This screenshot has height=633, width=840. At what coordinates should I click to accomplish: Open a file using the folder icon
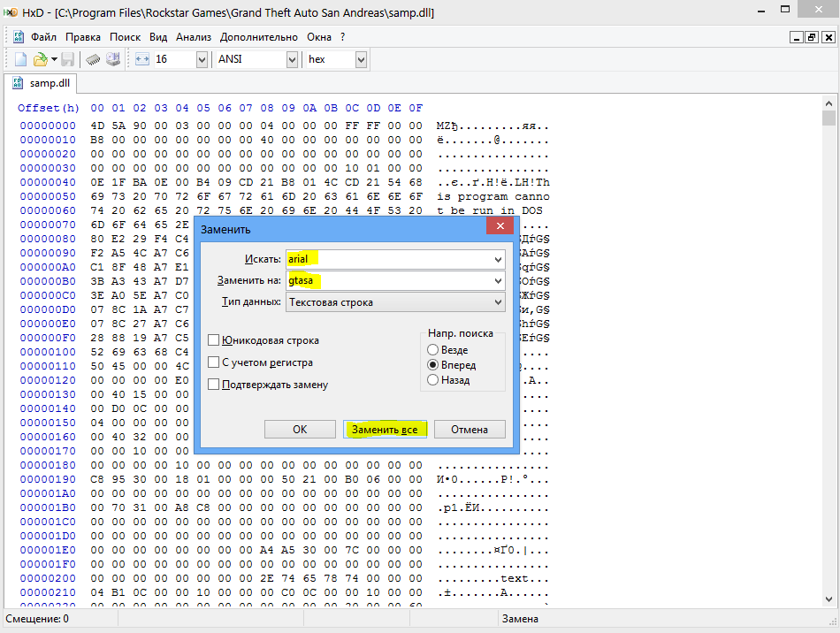pyautogui.click(x=40, y=59)
